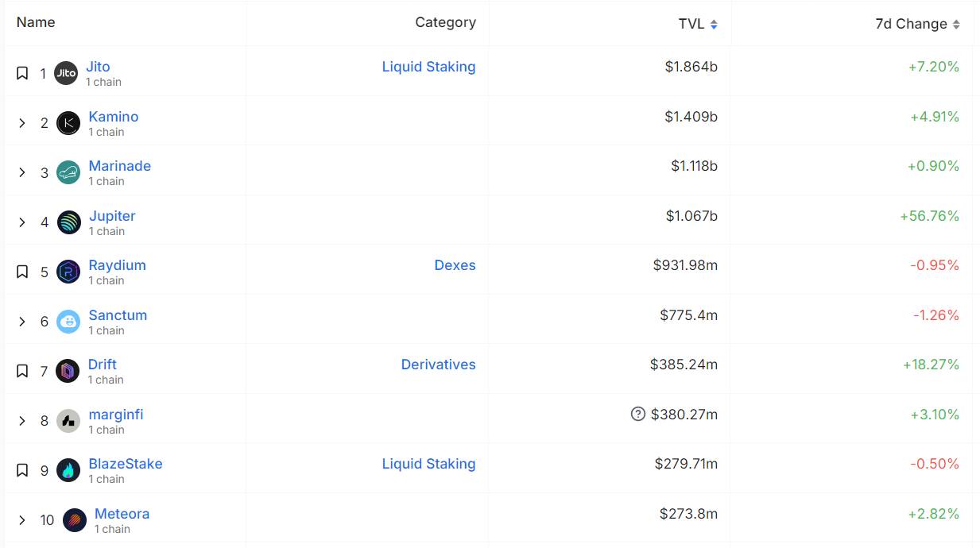Open the Dexes category link
This screenshot has height=548, width=980.
(x=455, y=265)
